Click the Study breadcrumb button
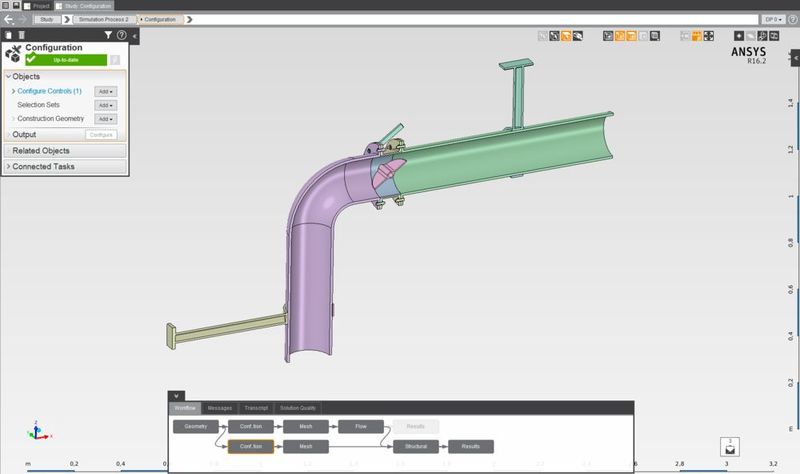The image size is (800, 474). (x=46, y=19)
